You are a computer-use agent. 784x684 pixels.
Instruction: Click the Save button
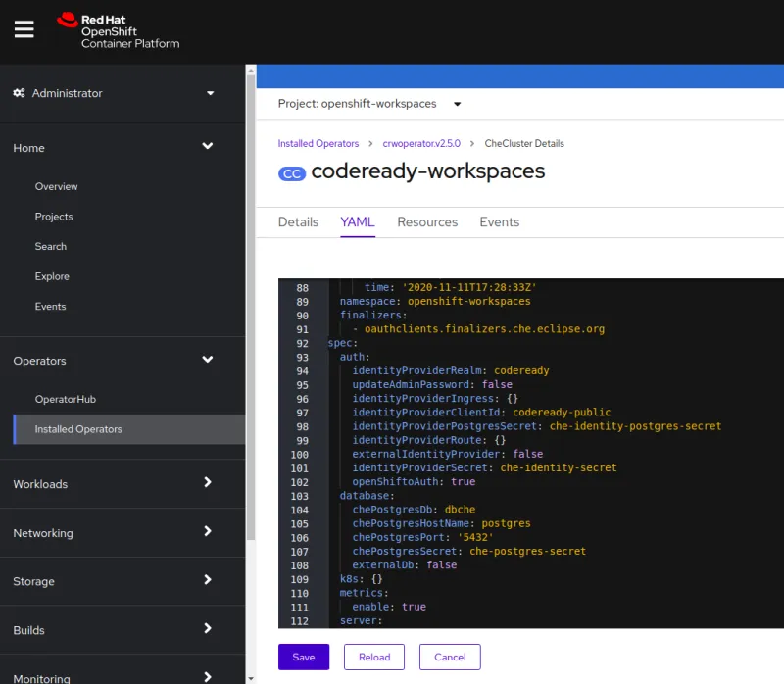(304, 657)
